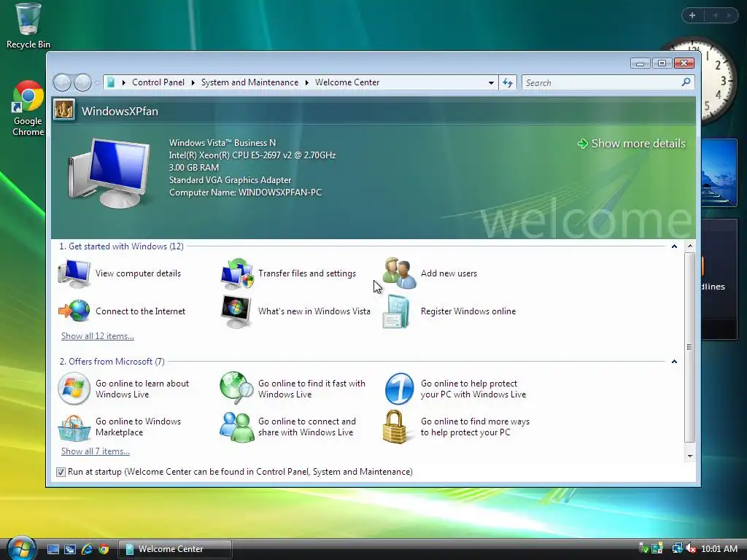Launch Chrome from Quick Launch bar

click(x=104, y=549)
